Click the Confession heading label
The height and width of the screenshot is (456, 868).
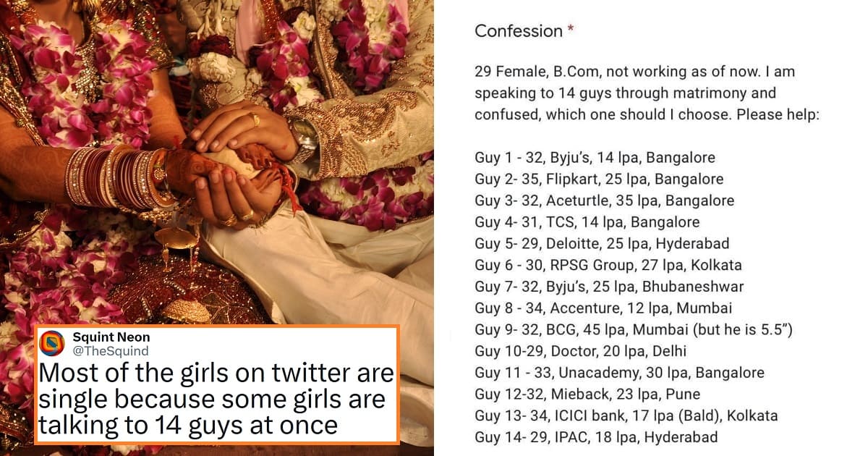click(519, 31)
